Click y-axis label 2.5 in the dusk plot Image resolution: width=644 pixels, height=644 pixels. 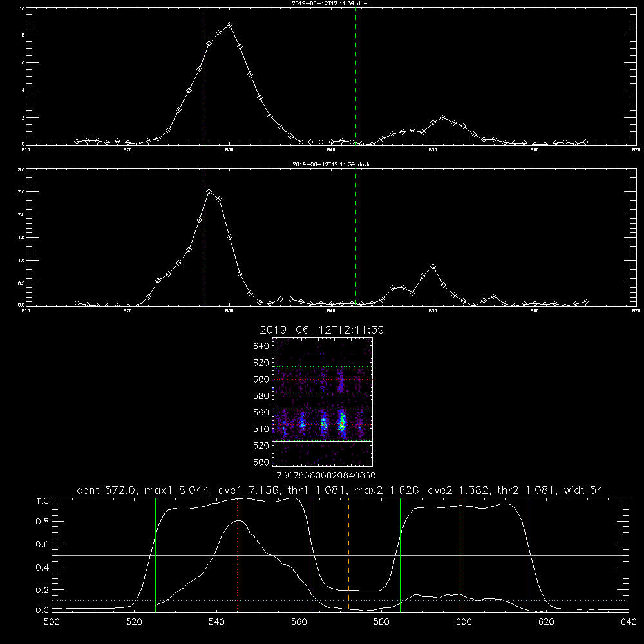pyautogui.click(x=21, y=192)
